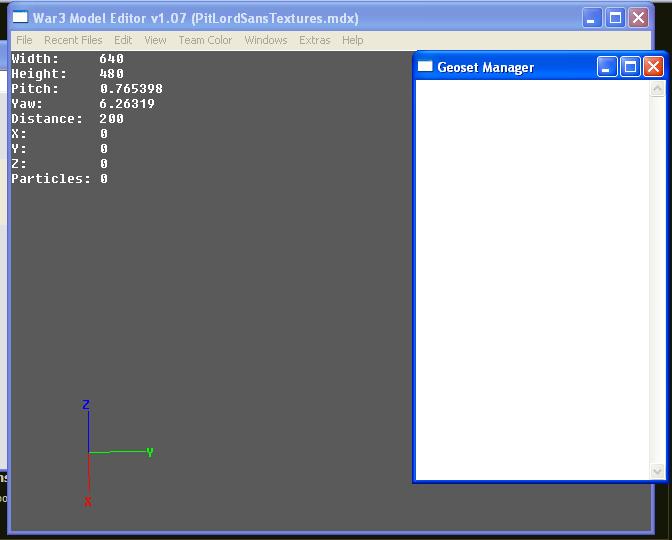
Task: Click the blue Z axis label
Action: tap(86, 405)
